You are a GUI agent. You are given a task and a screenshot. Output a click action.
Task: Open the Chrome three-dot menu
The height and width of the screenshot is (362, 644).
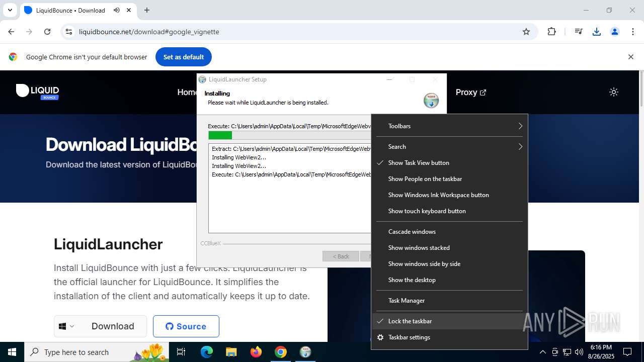(x=633, y=32)
